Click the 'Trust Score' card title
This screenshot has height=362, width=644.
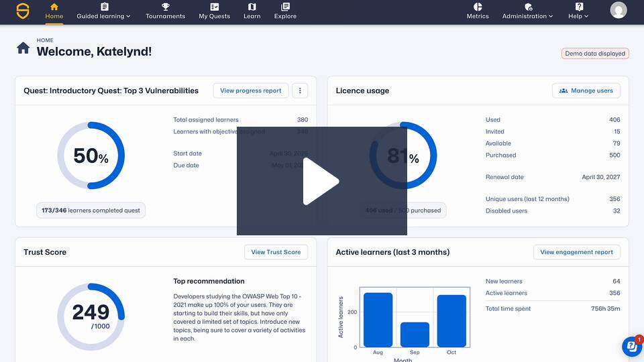pyautogui.click(x=45, y=252)
